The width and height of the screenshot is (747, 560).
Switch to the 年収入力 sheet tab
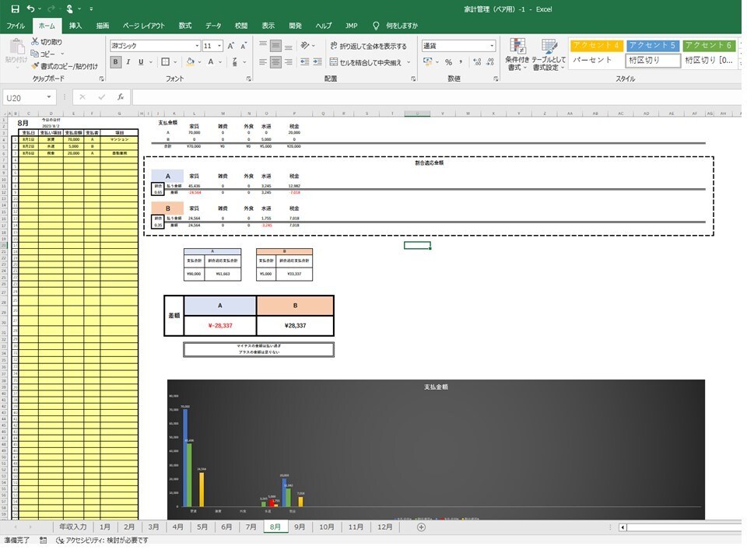72,527
